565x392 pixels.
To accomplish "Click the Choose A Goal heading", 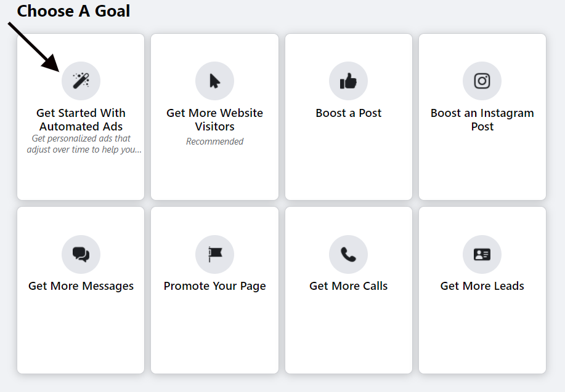I will pyautogui.click(x=73, y=10).
